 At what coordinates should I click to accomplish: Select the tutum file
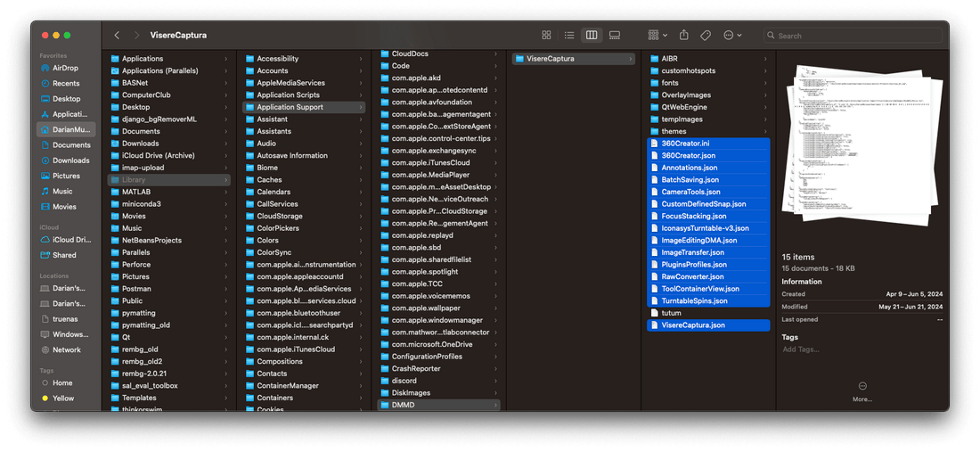tap(709, 313)
